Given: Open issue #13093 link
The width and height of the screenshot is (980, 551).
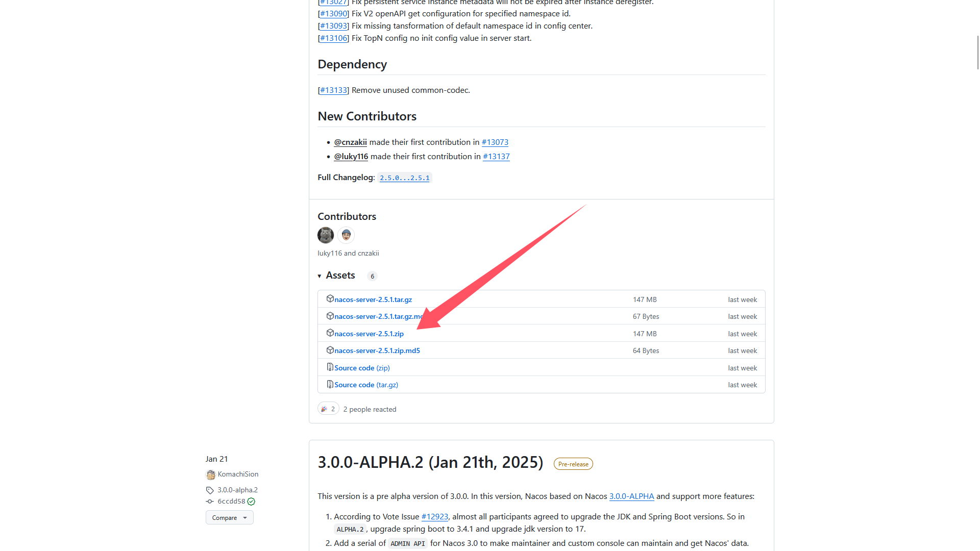Looking at the screenshot, I should pos(333,26).
